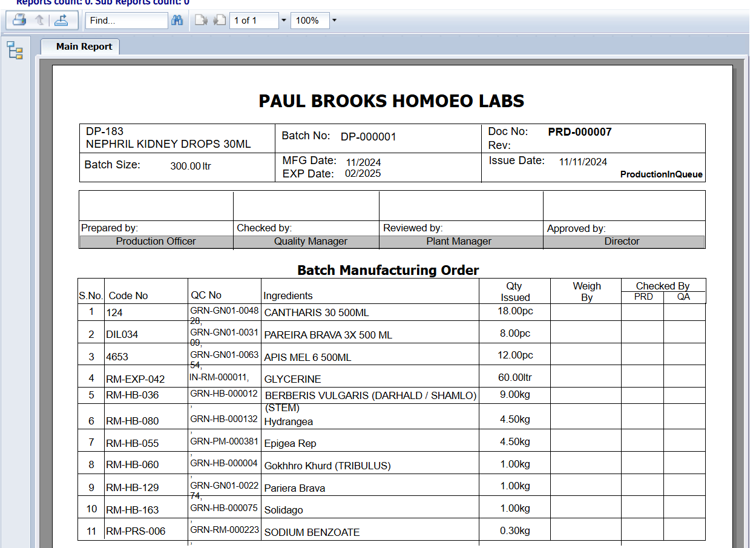The image size is (756, 548).
Task: Click the Epigea Rep ingredient
Action: pyautogui.click(x=290, y=444)
